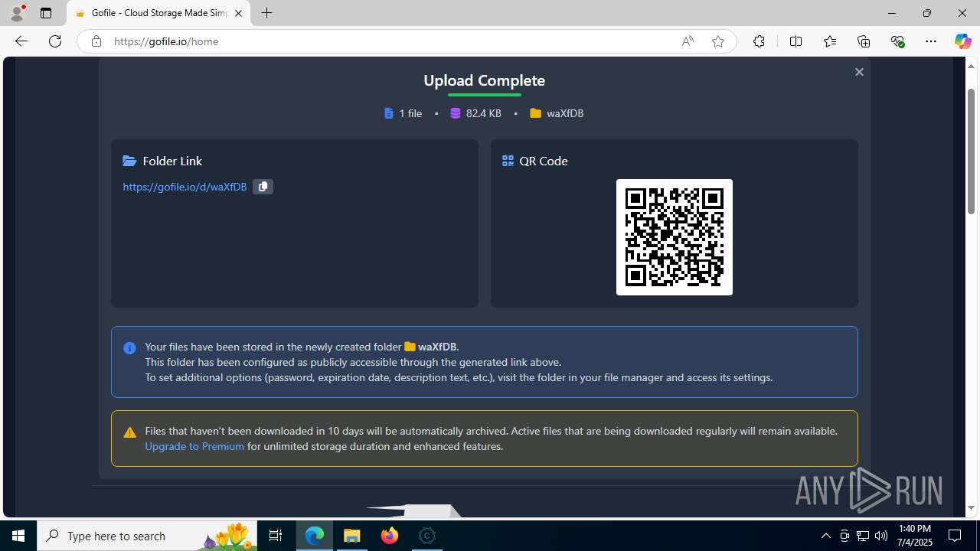
Task: Open browser Collections
Action: (864, 41)
